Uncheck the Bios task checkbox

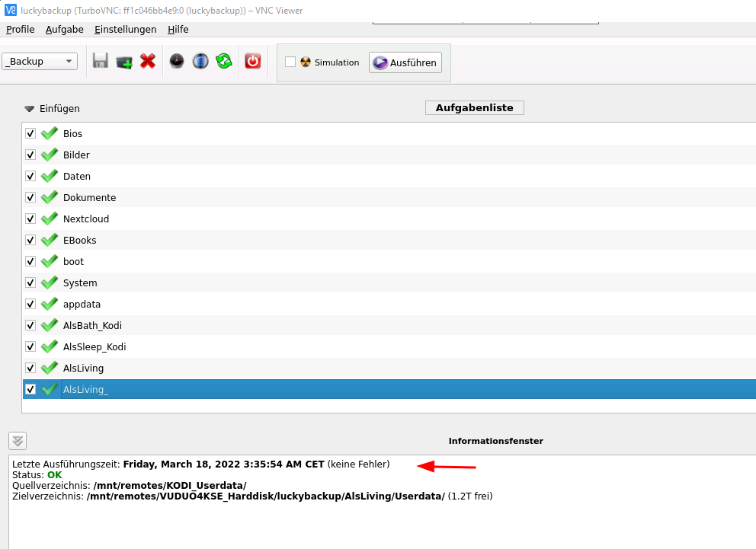30,133
